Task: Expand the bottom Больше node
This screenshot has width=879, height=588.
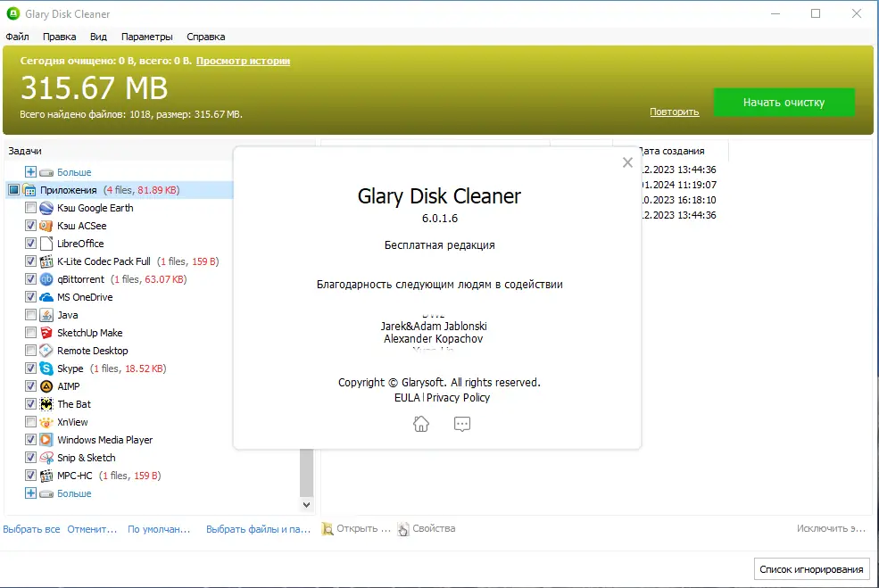Action: click(31, 493)
